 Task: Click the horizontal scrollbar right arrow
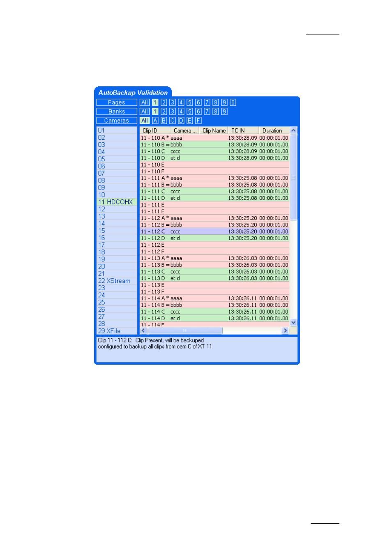point(285,331)
